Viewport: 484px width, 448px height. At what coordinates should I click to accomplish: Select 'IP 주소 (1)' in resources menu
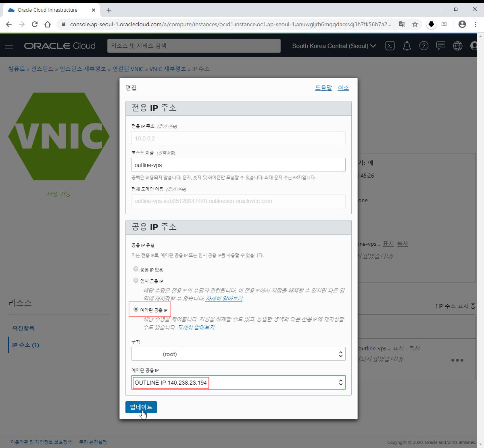tap(25, 345)
